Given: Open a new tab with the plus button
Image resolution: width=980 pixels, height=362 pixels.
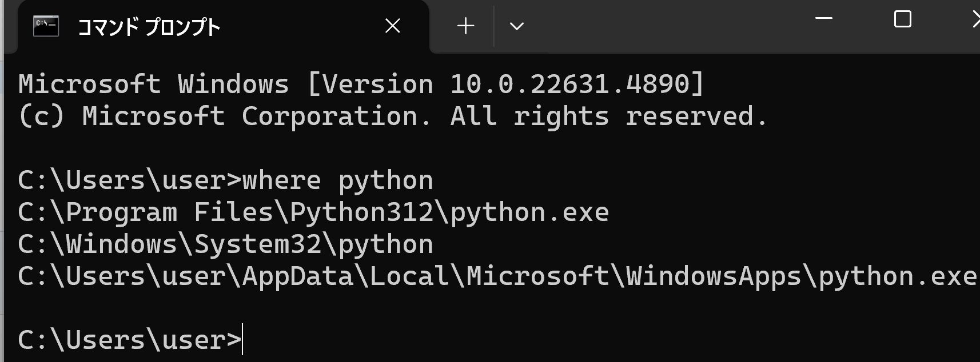Looking at the screenshot, I should tap(465, 26).
